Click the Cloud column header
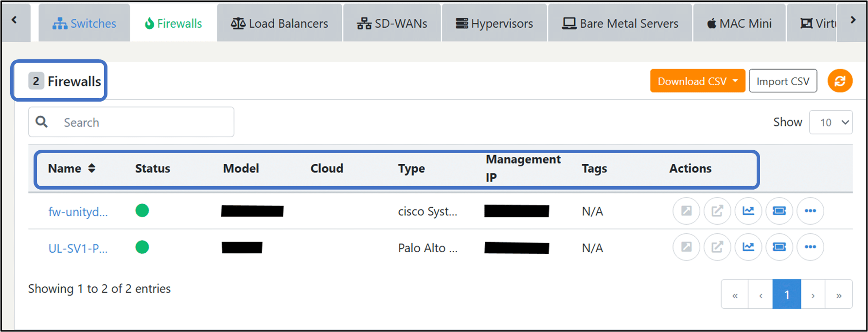 (327, 168)
